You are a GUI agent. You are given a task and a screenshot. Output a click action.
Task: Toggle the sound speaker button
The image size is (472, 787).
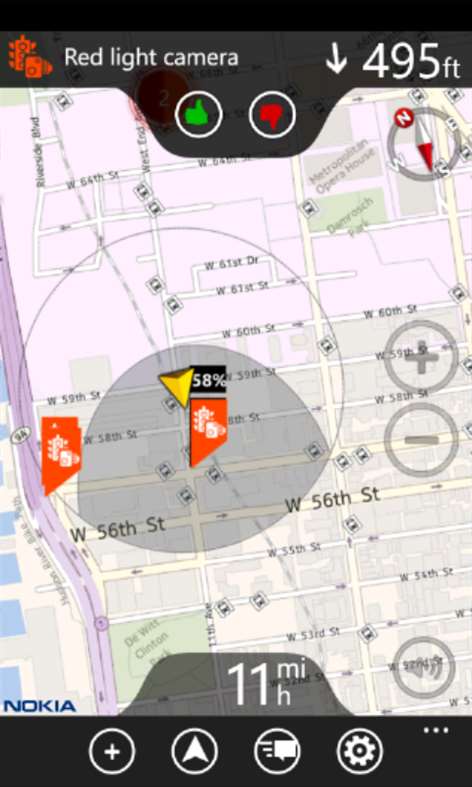pyautogui.click(x=423, y=667)
